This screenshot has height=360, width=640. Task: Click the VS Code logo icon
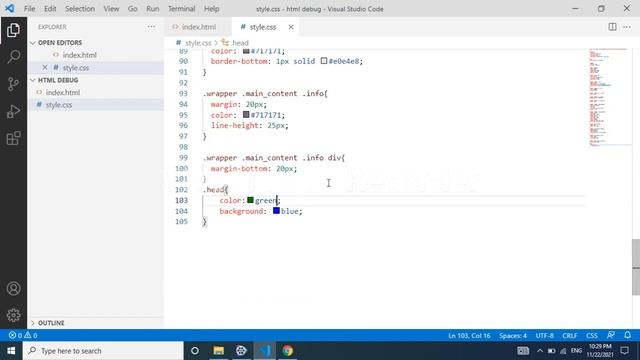coord(9,8)
